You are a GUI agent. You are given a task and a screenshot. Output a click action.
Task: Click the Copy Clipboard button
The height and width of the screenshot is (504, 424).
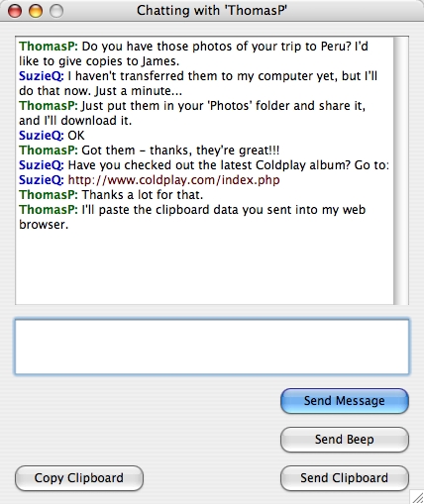click(79, 478)
